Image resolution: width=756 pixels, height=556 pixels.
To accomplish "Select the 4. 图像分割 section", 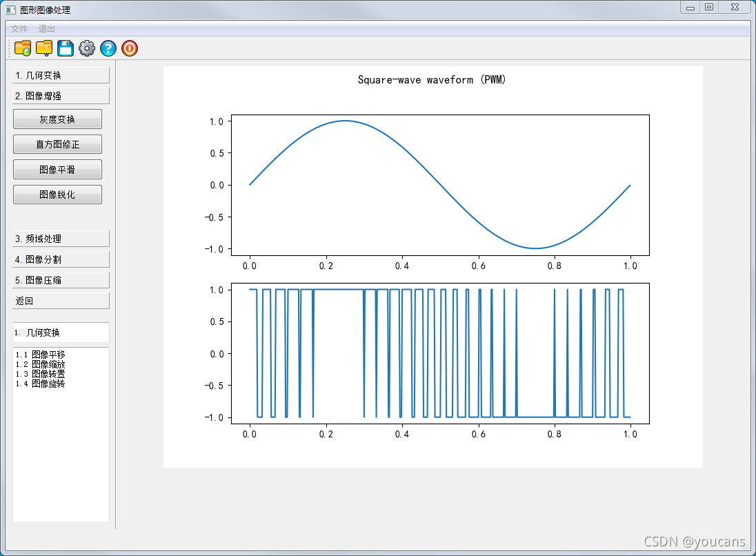I will click(x=61, y=259).
